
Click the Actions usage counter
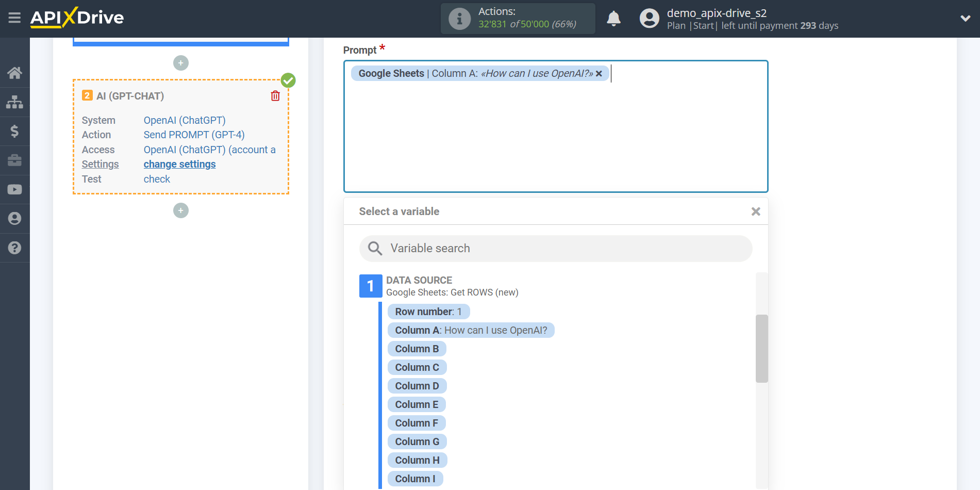click(x=527, y=24)
